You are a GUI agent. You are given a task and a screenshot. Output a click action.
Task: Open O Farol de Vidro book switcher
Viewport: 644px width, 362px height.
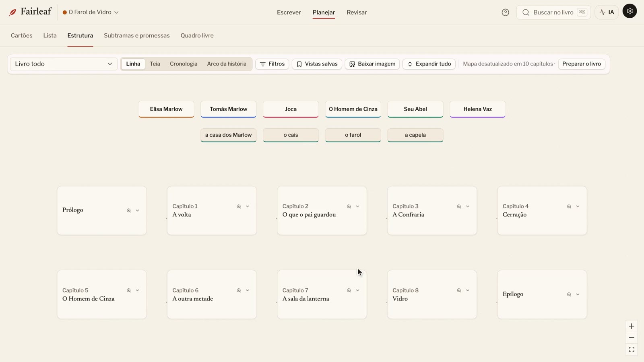pos(91,12)
